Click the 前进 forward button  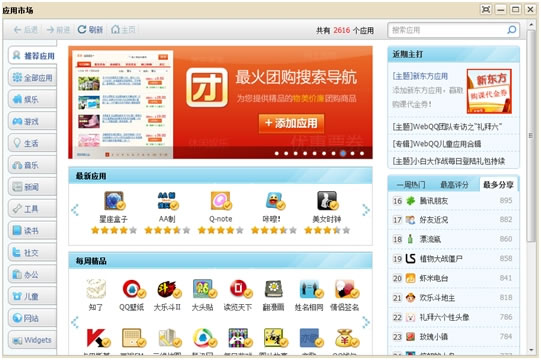(58, 30)
